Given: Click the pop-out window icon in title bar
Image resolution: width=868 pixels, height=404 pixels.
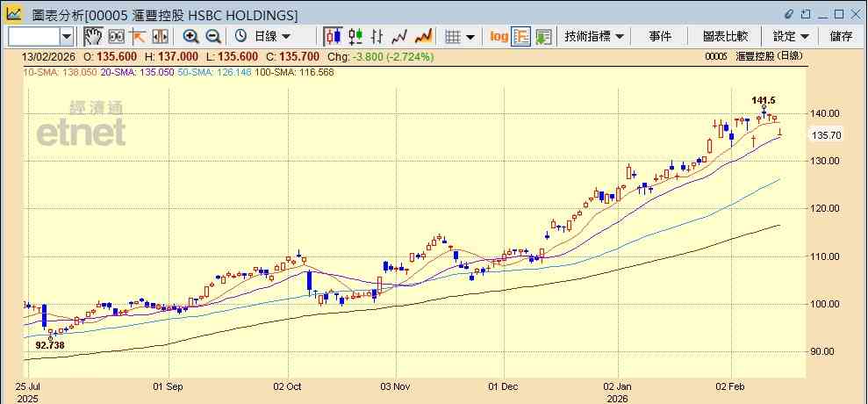Looking at the screenshot, I should tap(806, 14).
